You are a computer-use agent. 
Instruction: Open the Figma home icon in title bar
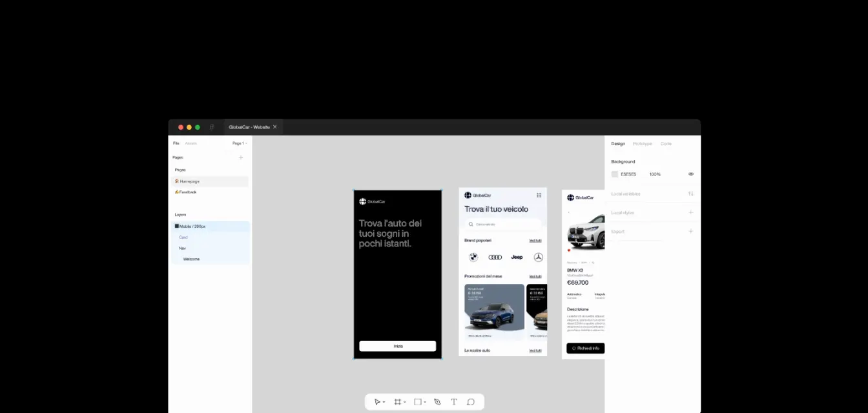(x=212, y=127)
